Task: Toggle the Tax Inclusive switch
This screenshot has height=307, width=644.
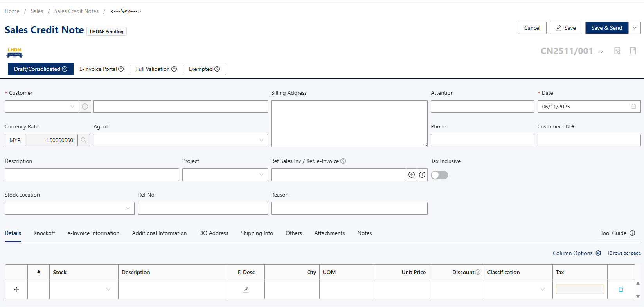Action: [x=439, y=175]
